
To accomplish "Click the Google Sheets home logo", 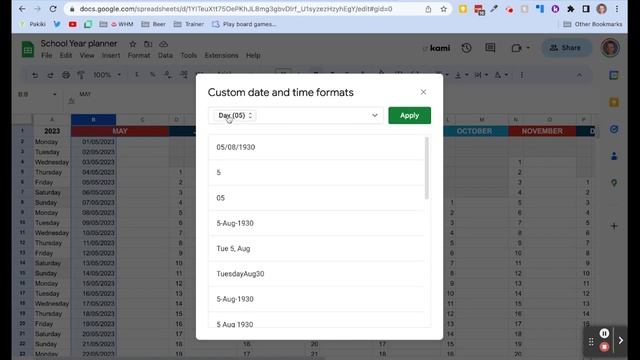I will [28, 49].
